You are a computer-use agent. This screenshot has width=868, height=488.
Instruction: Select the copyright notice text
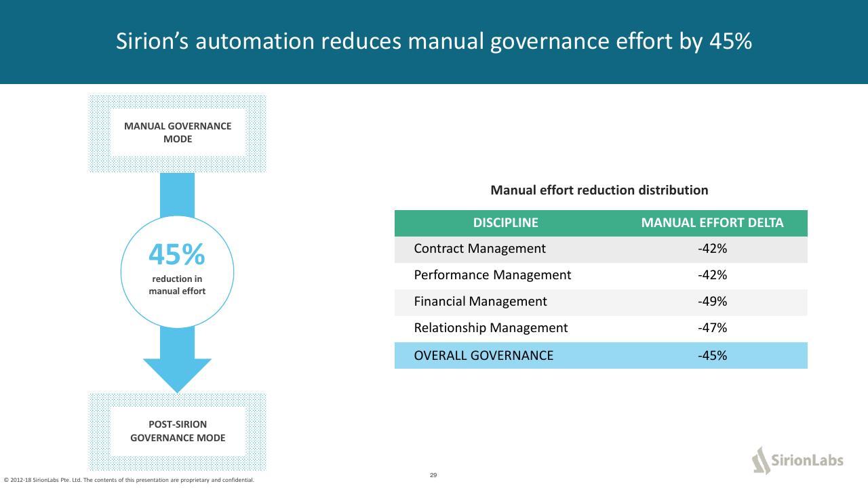[x=129, y=481]
